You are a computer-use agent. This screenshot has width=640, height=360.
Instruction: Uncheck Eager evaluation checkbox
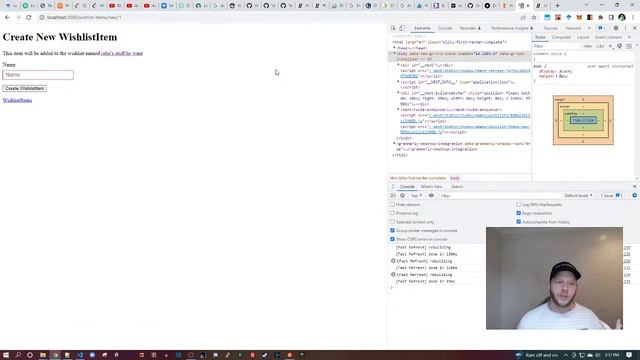click(x=518, y=213)
